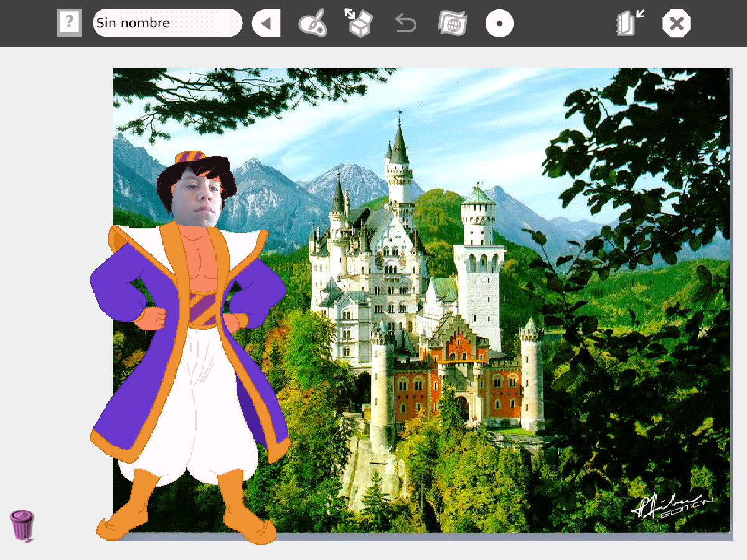Select the Aladdin character sprite
Viewport: 747px width, 560px height.
(190, 347)
